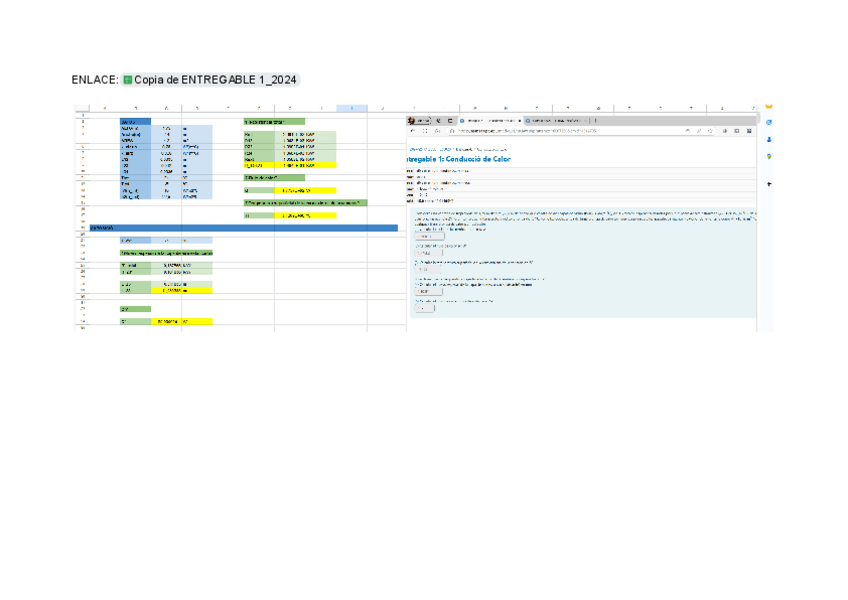
Task: Switch to the first browser tab
Action: coord(492,120)
